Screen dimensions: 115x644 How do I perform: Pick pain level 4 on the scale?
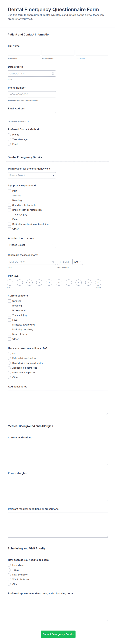point(39,282)
